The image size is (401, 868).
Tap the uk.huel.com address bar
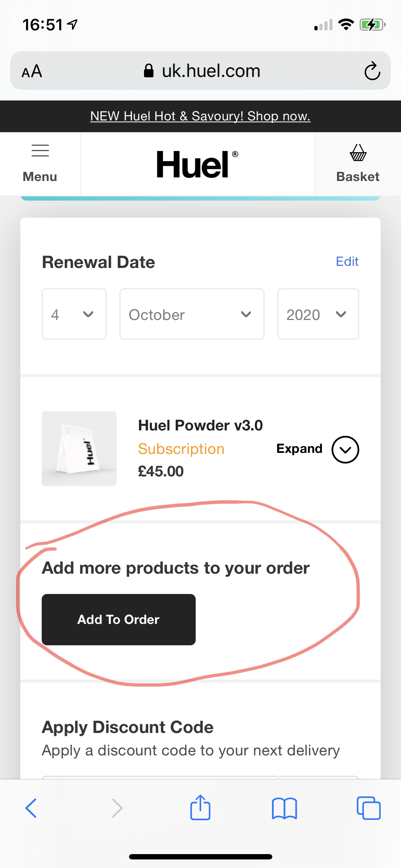pos(200,71)
